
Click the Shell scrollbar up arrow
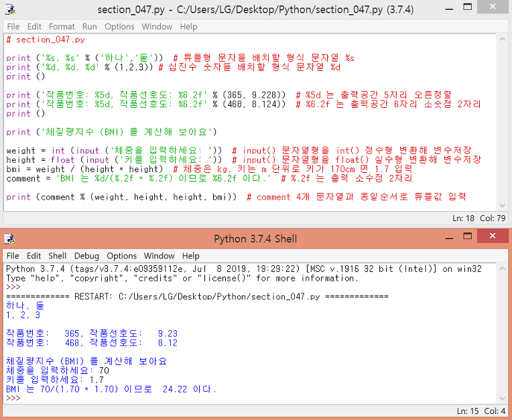pyautogui.click(x=502, y=268)
